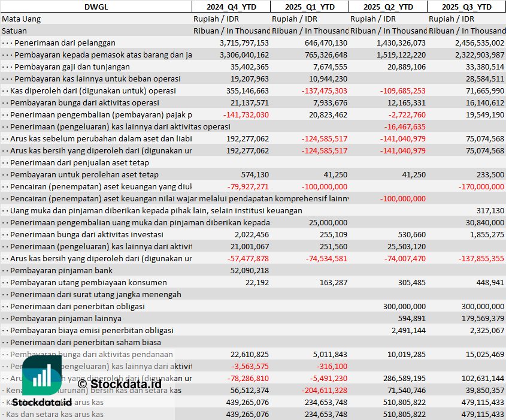
Task: Select the 2025_Q2_YTD column header
Action: coord(388,7)
